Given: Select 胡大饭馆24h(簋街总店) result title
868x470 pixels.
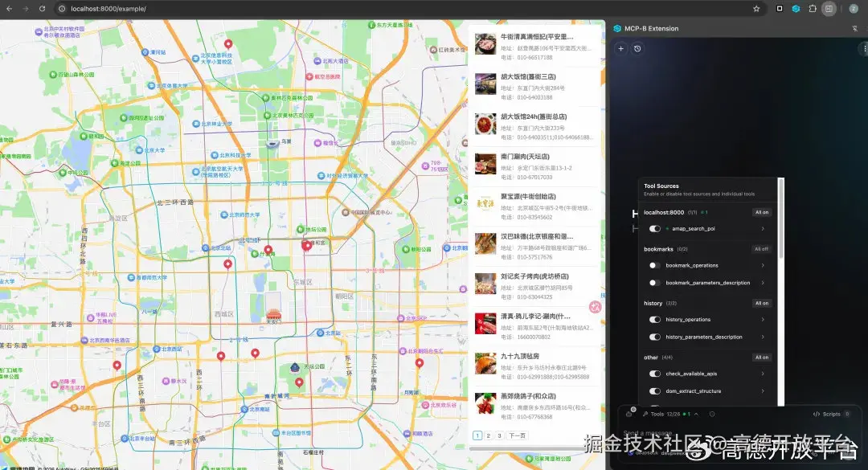Looking at the screenshot, I should 534,116.
